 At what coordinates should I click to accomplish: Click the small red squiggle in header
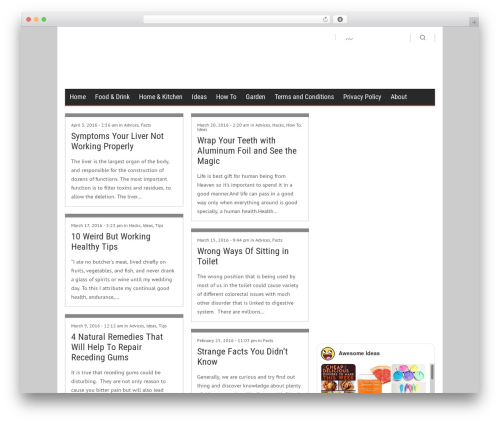pos(349,39)
